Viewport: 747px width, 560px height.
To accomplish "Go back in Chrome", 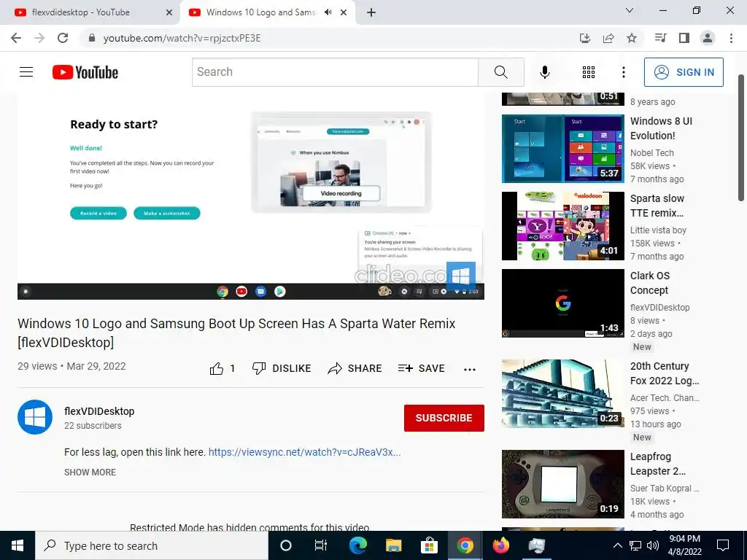I will [16, 38].
